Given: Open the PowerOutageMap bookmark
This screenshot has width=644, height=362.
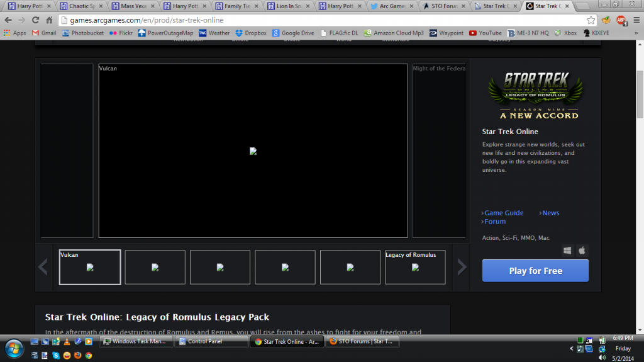Looking at the screenshot, I should pyautogui.click(x=165, y=33).
